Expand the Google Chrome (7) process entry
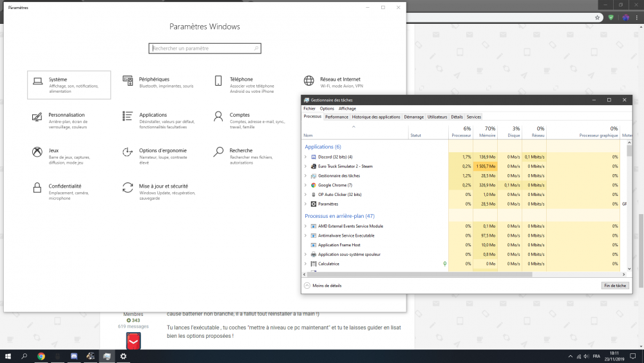The height and width of the screenshot is (363, 644). [306, 185]
